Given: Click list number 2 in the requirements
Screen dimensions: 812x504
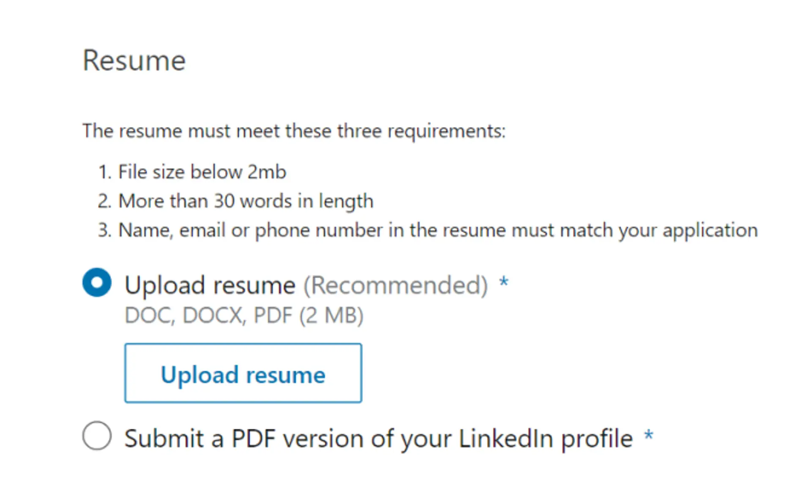Looking at the screenshot, I should (x=104, y=202).
